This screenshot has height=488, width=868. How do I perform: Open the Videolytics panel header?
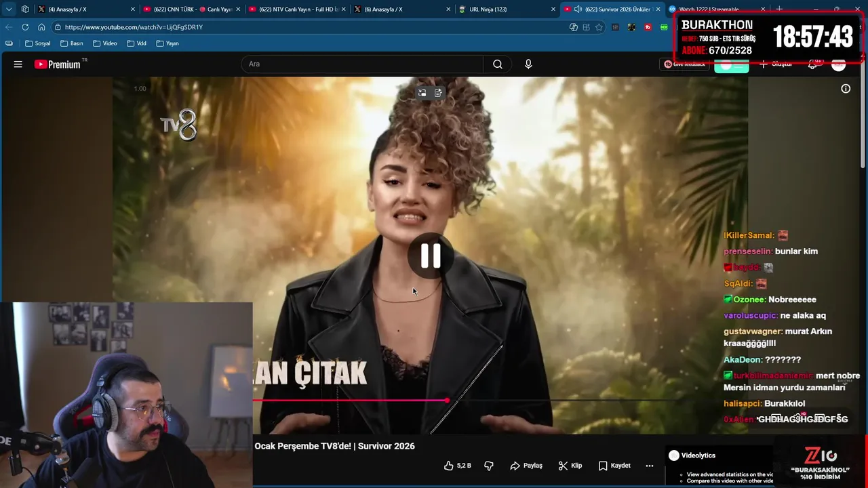point(692,455)
